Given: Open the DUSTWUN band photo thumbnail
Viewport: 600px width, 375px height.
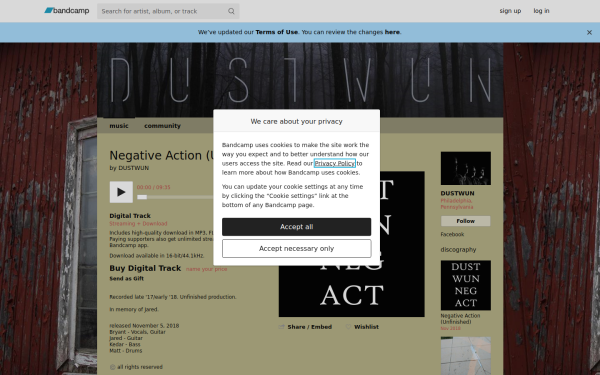Looking at the screenshot, I should coord(465,168).
